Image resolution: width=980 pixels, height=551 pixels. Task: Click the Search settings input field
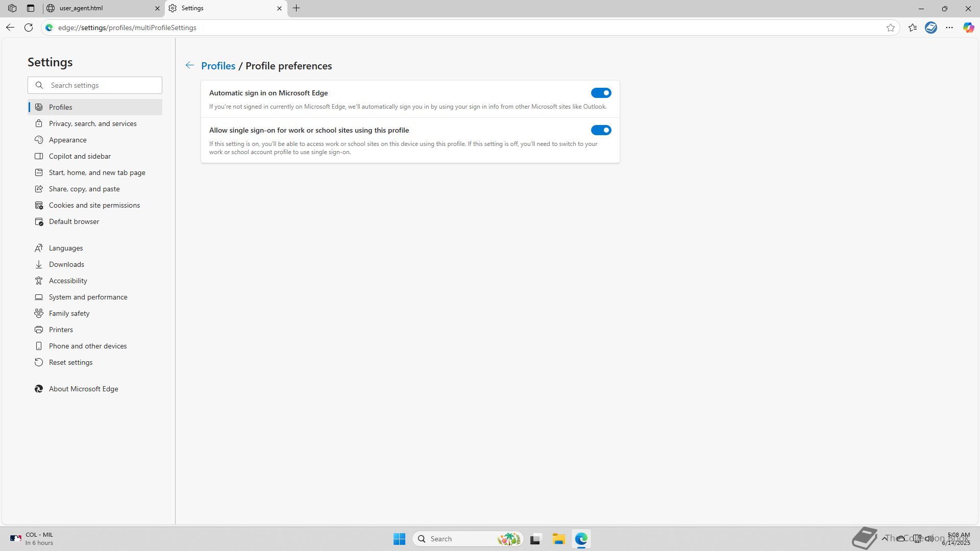click(102, 85)
